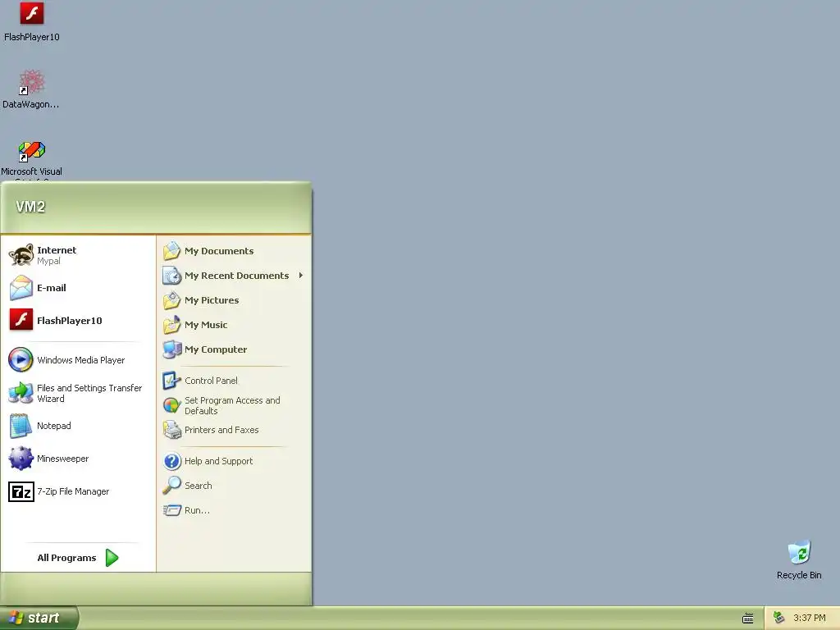Select the DataWagon desktop shortcut icon
This screenshot has width=840, height=630.
coord(32,83)
